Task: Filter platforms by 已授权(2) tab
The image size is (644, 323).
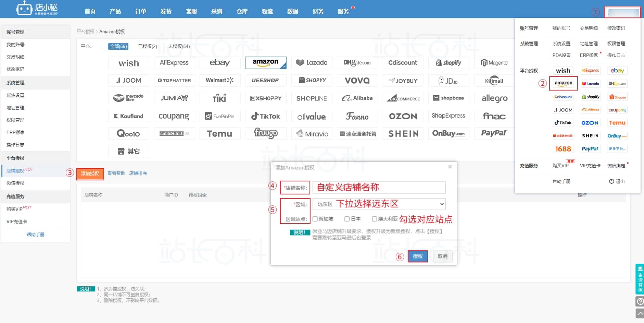Action: [148, 47]
